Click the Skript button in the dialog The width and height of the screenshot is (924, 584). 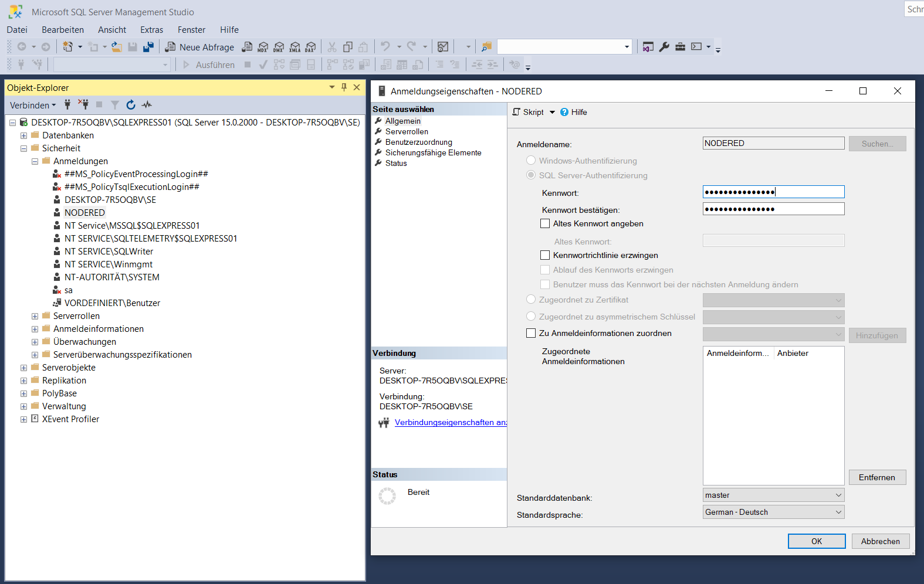(x=529, y=112)
